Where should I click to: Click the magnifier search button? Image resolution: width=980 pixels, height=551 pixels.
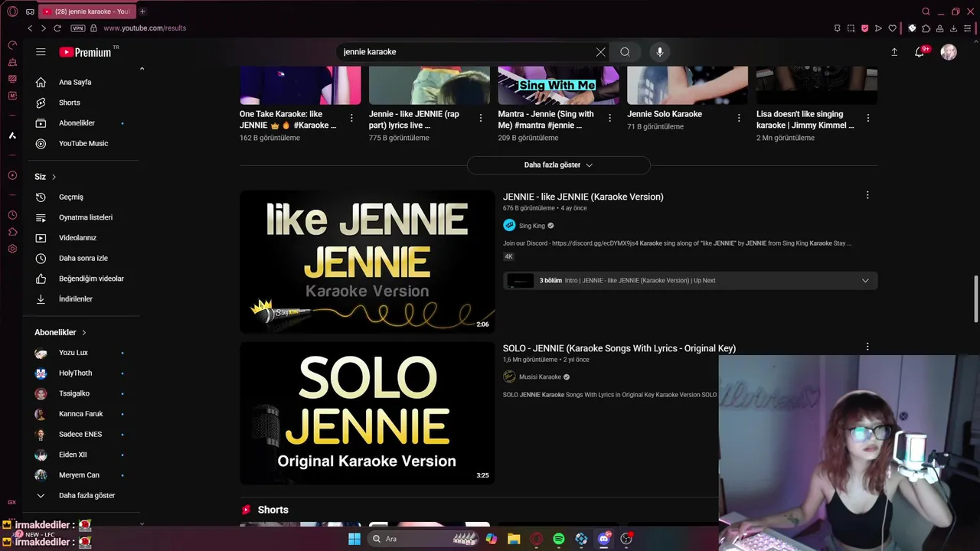(625, 52)
